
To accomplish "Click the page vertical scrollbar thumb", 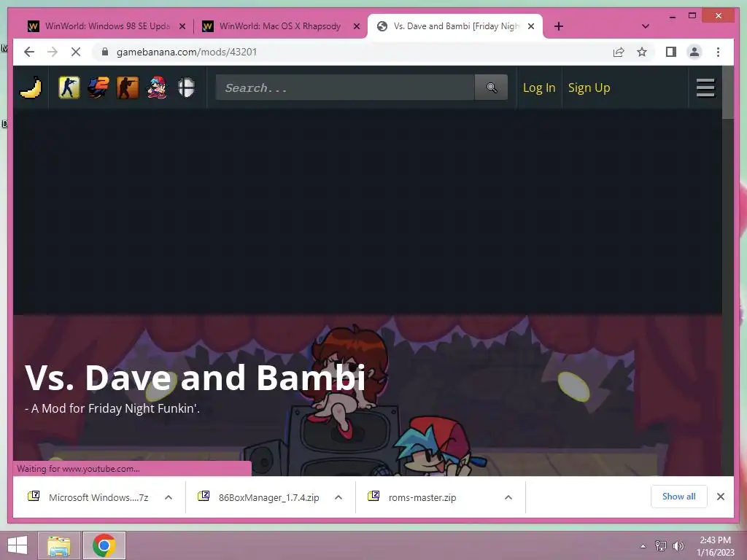I will coord(727,93).
